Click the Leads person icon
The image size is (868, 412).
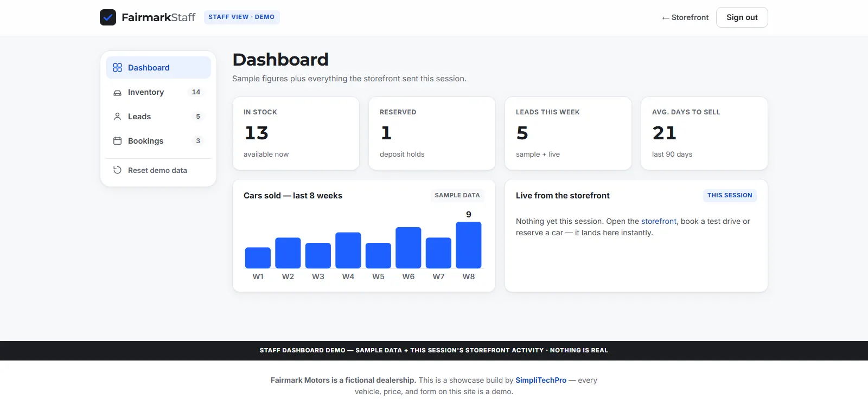point(117,117)
